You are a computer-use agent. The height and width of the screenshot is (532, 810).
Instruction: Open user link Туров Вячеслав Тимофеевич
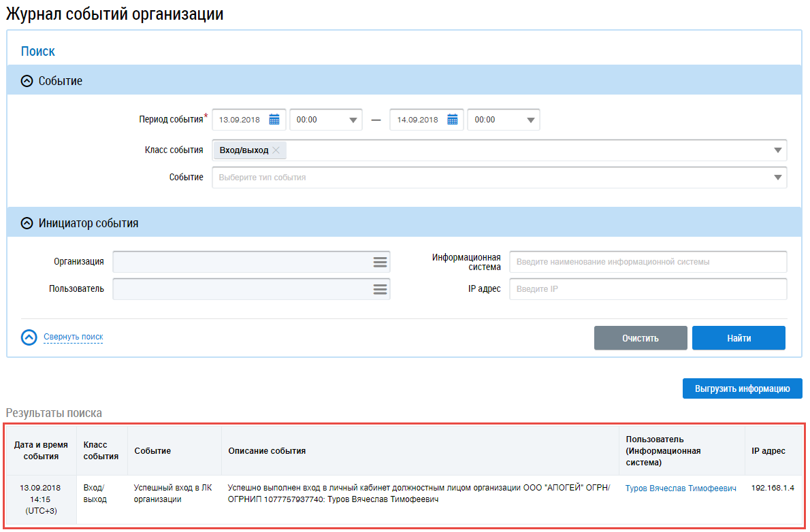pos(681,488)
